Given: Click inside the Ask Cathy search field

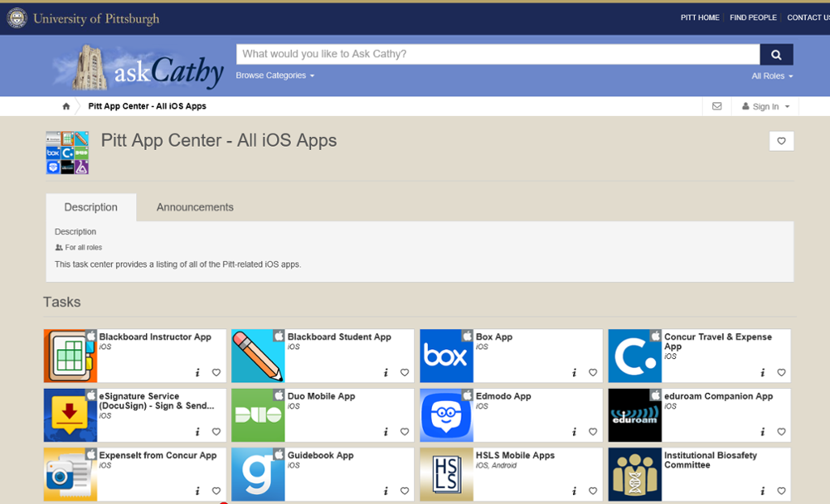Looking at the screenshot, I should [494, 54].
